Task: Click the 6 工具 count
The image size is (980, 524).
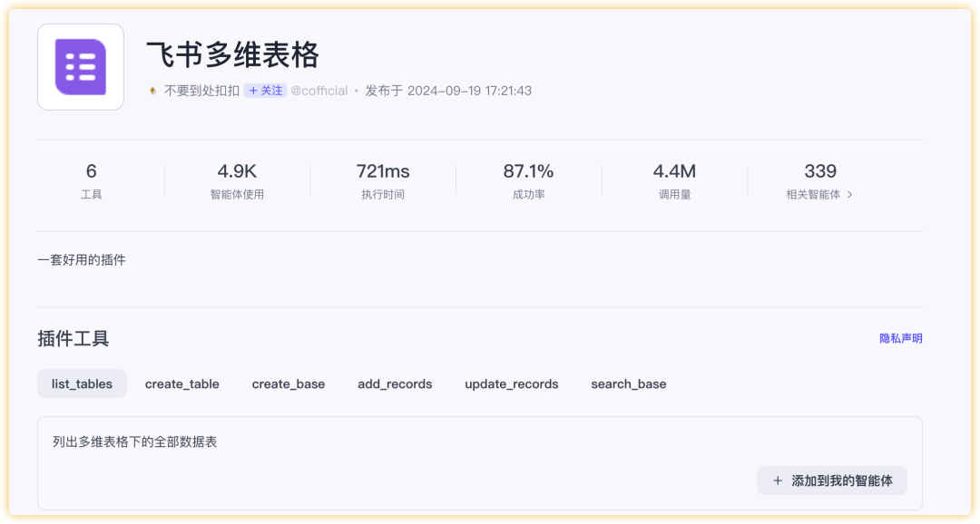Action: (x=92, y=171)
